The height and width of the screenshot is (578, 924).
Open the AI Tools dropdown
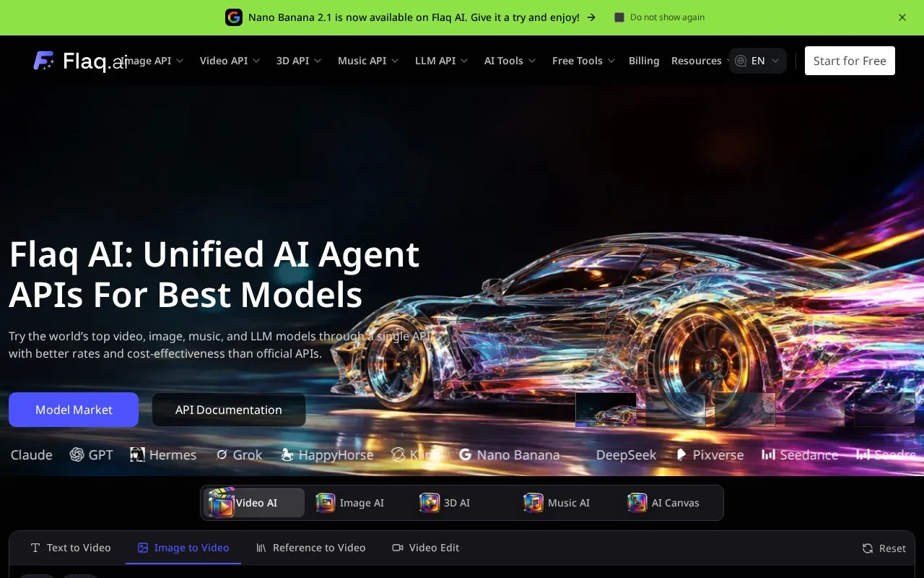click(510, 61)
